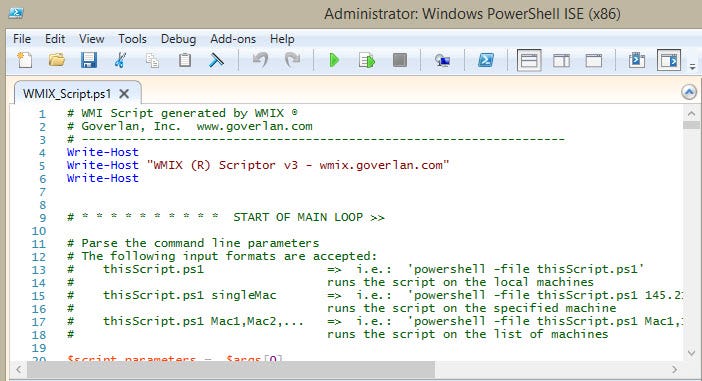Click 'runs the script on the specified machine'

pyautogui.click(x=471, y=308)
